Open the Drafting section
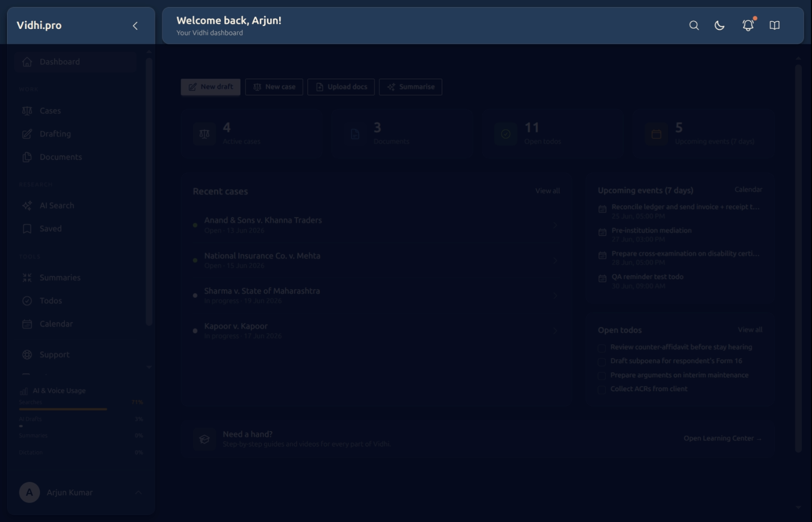This screenshot has height=522, width=812. click(76, 134)
